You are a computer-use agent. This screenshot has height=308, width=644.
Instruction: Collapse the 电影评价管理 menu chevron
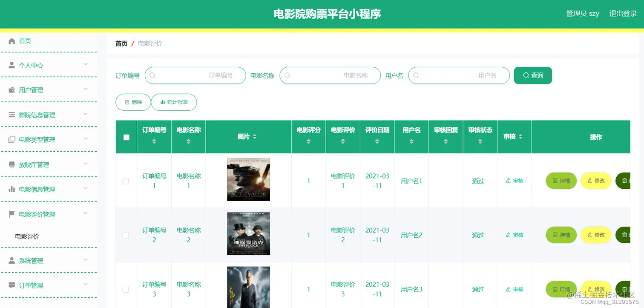[x=86, y=213]
